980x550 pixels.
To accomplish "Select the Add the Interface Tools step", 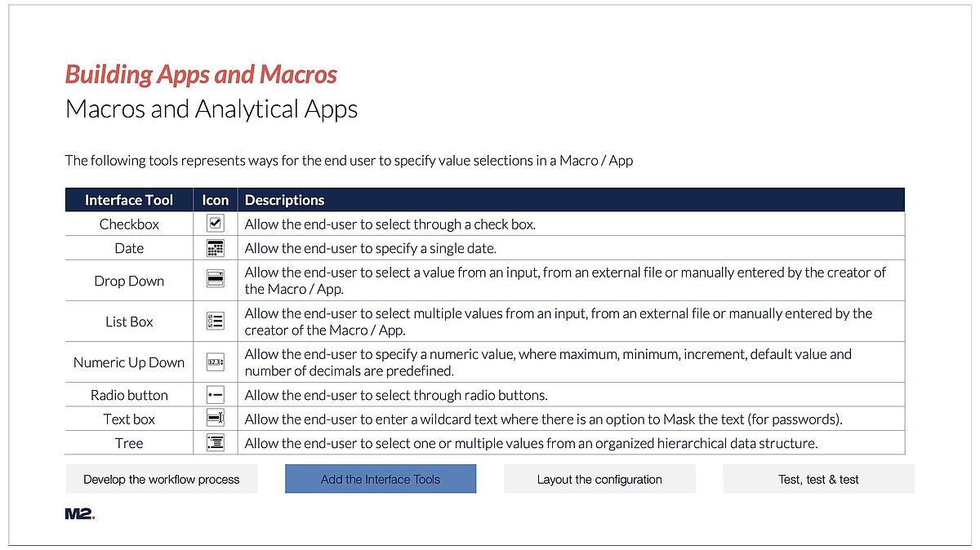I will click(x=381, y=479).
